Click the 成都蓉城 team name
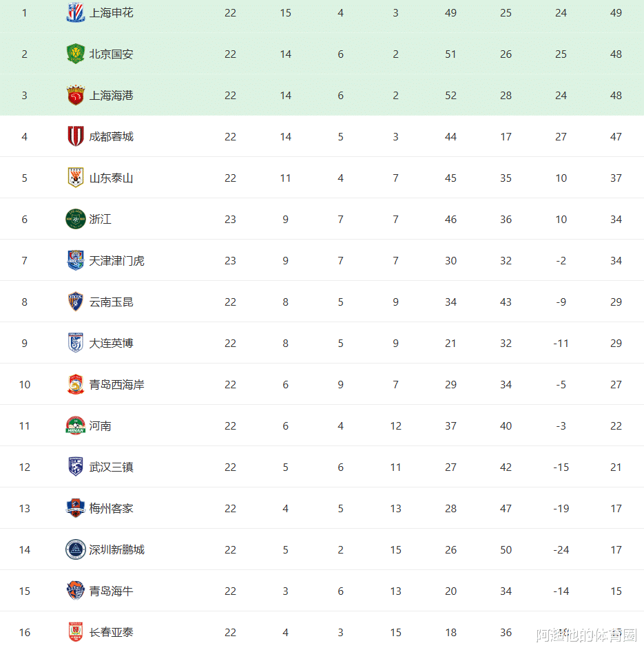Screen dimensions: 644x652 click(x=111, y=137)
